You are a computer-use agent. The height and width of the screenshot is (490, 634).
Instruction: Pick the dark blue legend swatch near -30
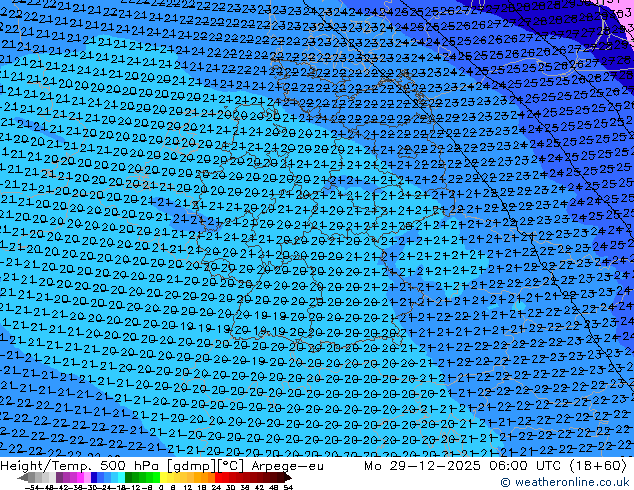click(x=94, y=478)
